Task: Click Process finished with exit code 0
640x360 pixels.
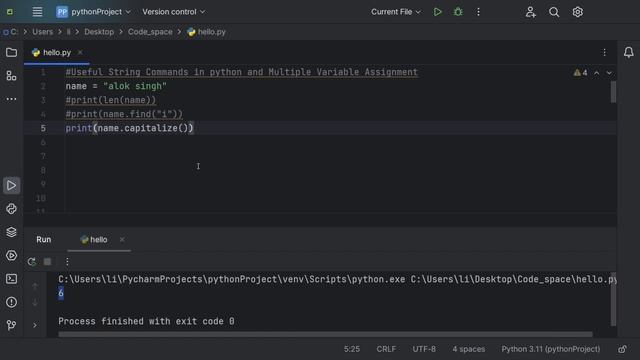Action: coord(146,321)
